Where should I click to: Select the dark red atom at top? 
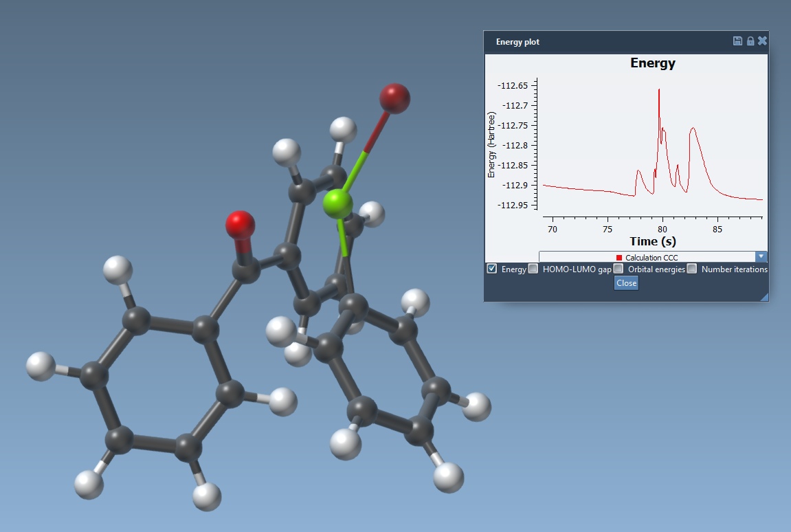(x=395, y=98)
